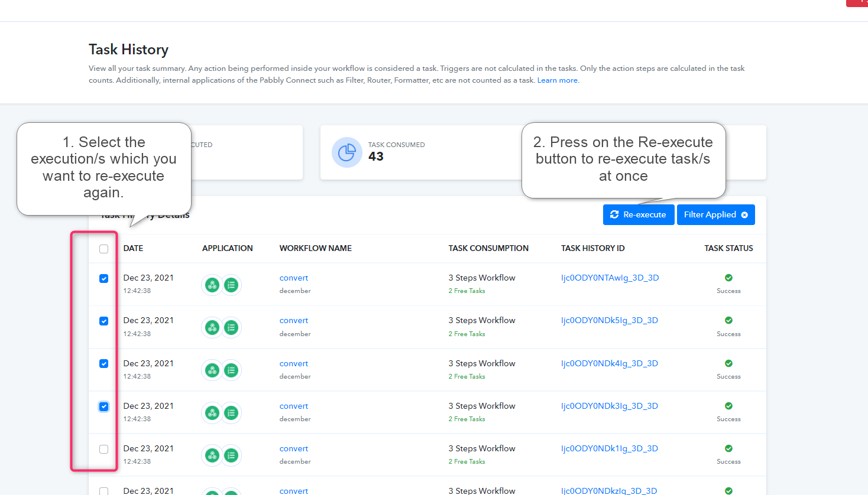Viewport: 868px width, 495px height.
Task: Click webhook app icon in row Ijc0ODY0NDk1Ig_3D_3D
Action: coord(212,455)
